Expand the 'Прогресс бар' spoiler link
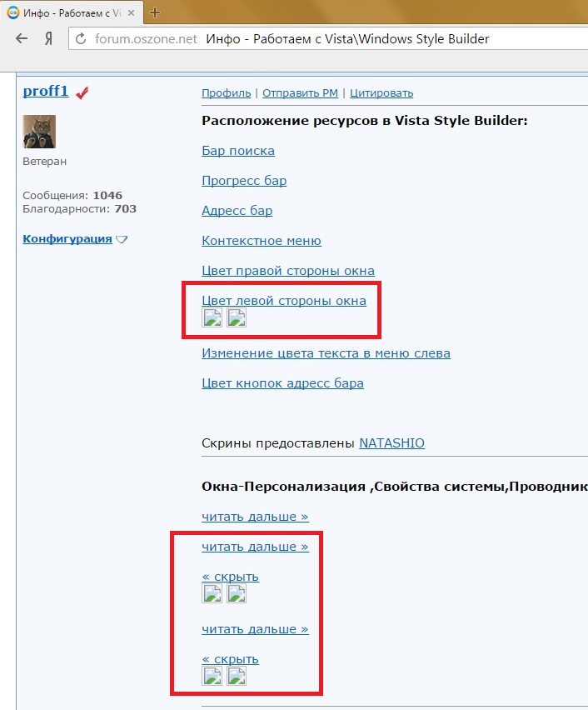588x710 pixels. 244,181
